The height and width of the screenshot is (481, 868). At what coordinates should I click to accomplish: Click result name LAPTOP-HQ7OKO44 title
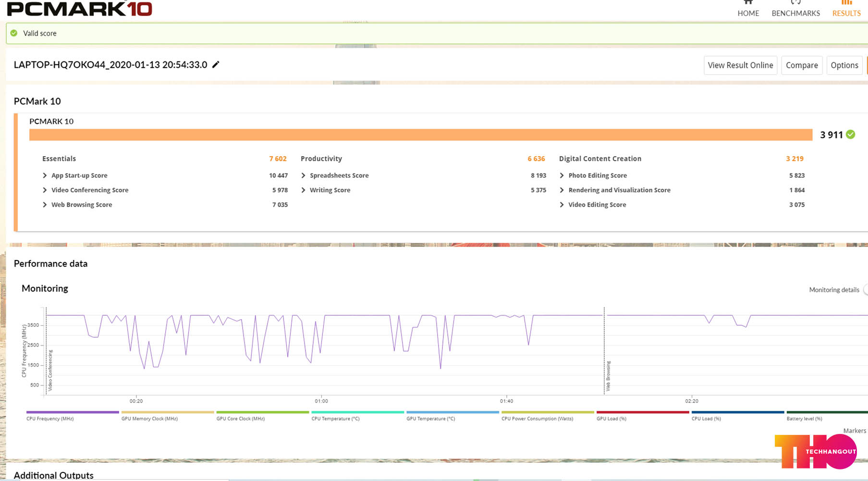tap(110, 64)
